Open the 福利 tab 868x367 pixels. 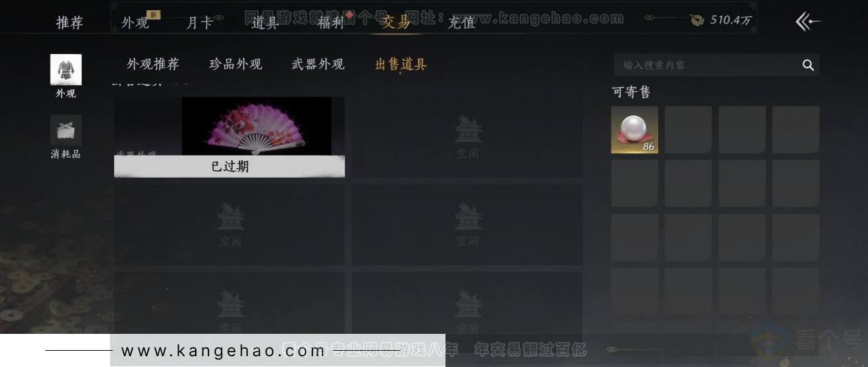(331, 22)
